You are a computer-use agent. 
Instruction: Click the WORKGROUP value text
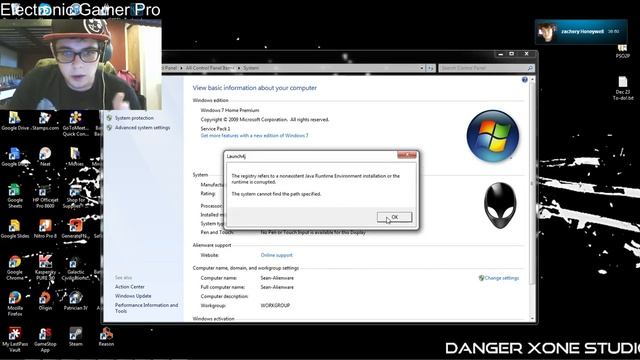275,305
